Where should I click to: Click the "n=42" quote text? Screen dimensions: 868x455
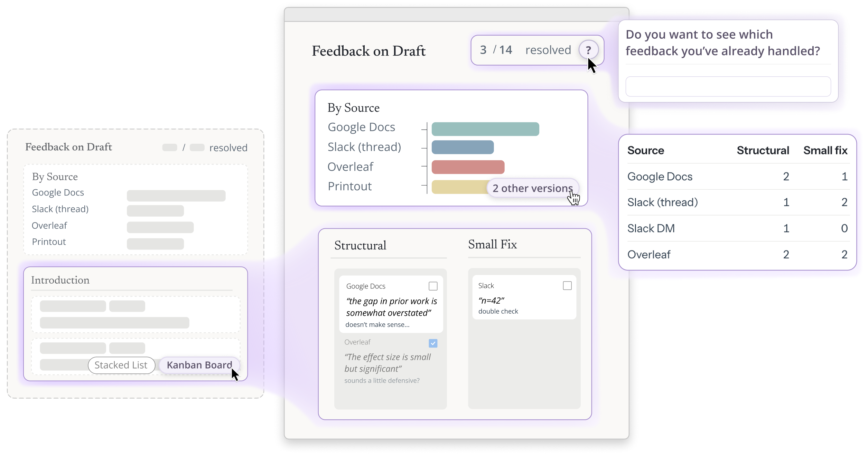tap(491, 301)
